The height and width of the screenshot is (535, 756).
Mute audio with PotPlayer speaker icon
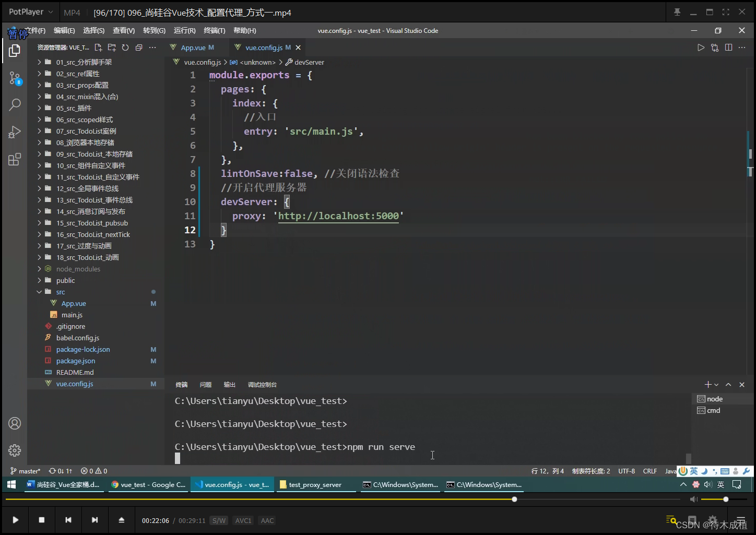coord(693,500)
